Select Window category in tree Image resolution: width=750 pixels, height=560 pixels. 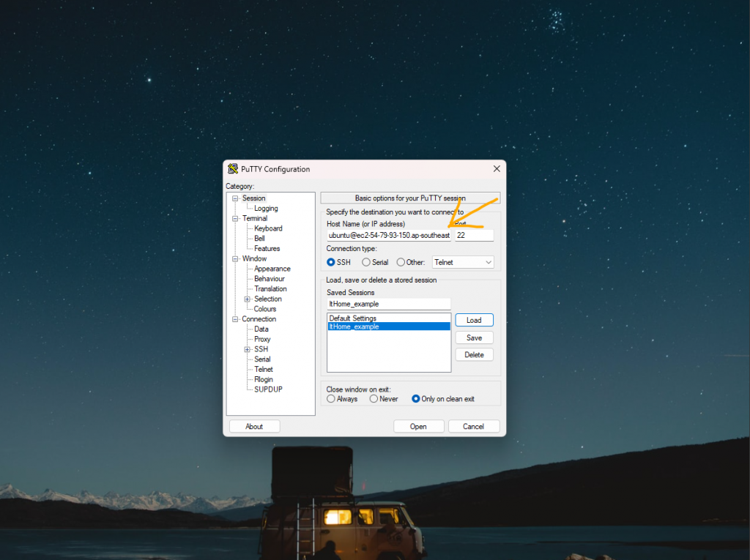tap(254, 258)
